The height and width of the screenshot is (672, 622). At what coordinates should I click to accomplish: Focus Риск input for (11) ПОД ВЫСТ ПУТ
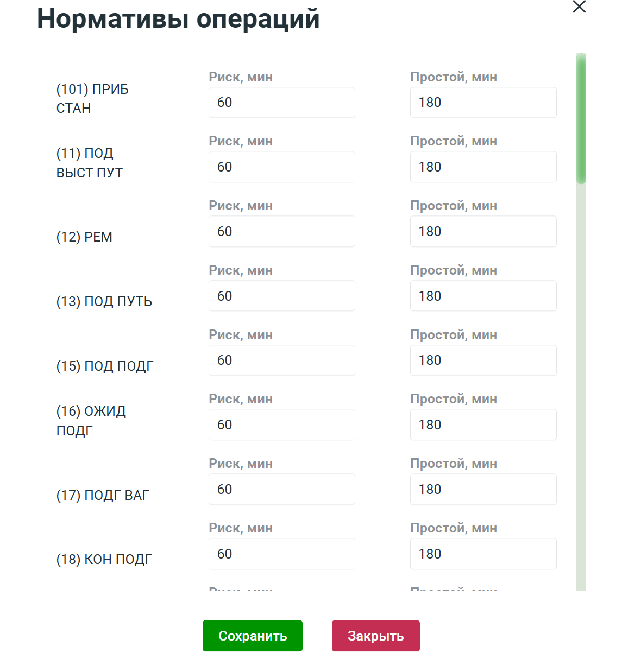(281, 167)
